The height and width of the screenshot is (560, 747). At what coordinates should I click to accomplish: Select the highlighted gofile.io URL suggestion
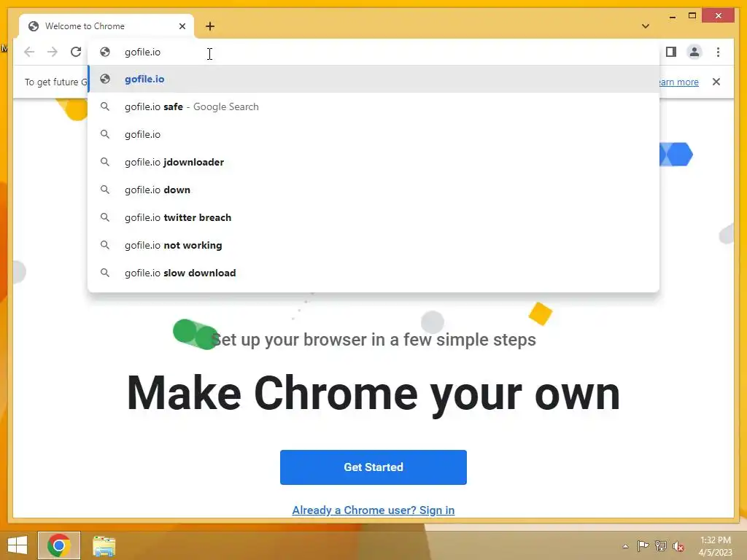(373, 79)
